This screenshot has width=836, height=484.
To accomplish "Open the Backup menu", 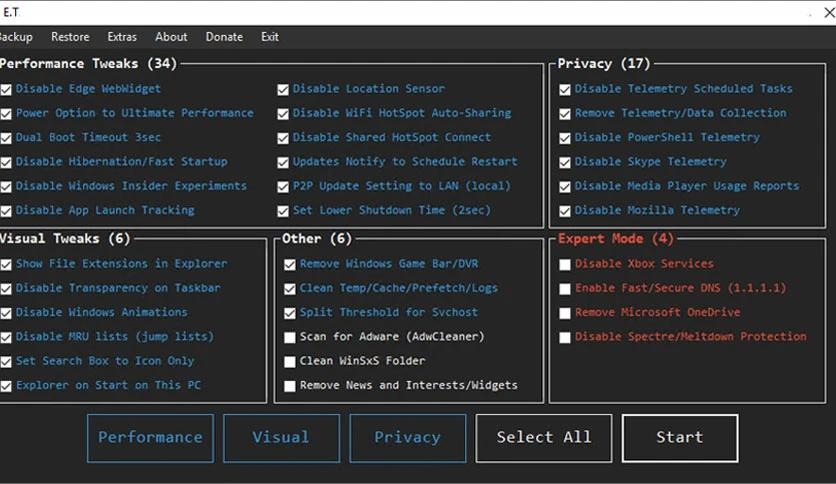I will coord(15,37).
